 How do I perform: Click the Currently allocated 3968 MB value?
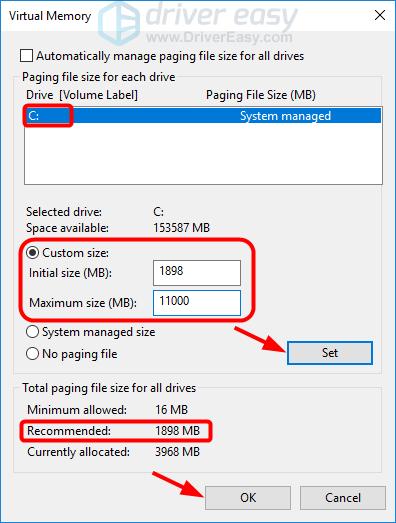pos(177,452)
